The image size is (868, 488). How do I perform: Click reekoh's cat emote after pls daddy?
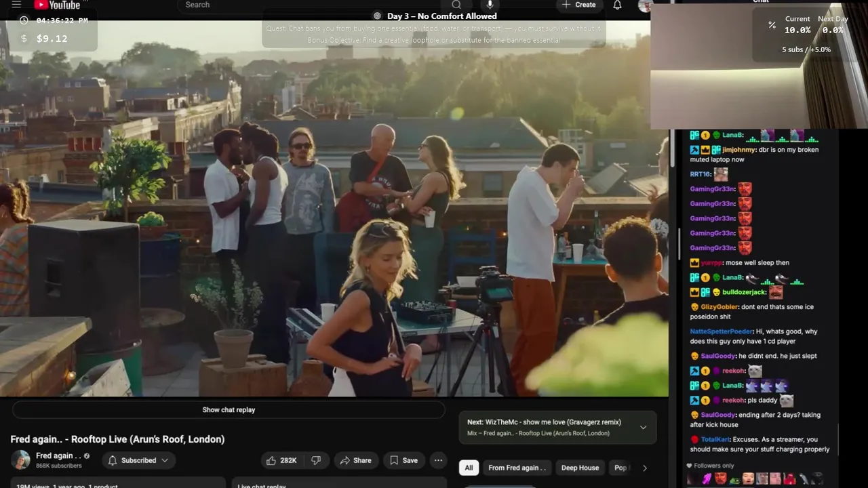coord(786,401)
